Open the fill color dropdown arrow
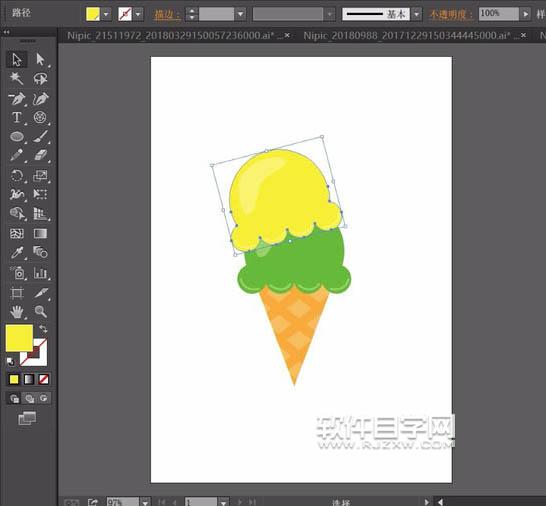The width and height of the screenshot is (546, 506). click(106, 14)
